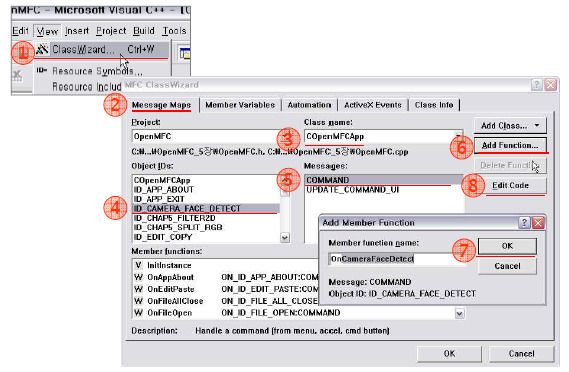Click the Edit Code button

coord(510,185)
